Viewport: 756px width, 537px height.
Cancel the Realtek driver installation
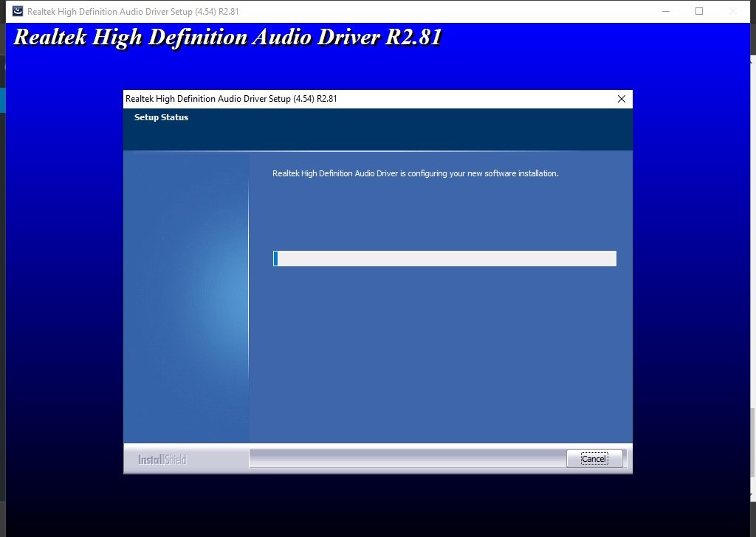click(x=594, y=459)
